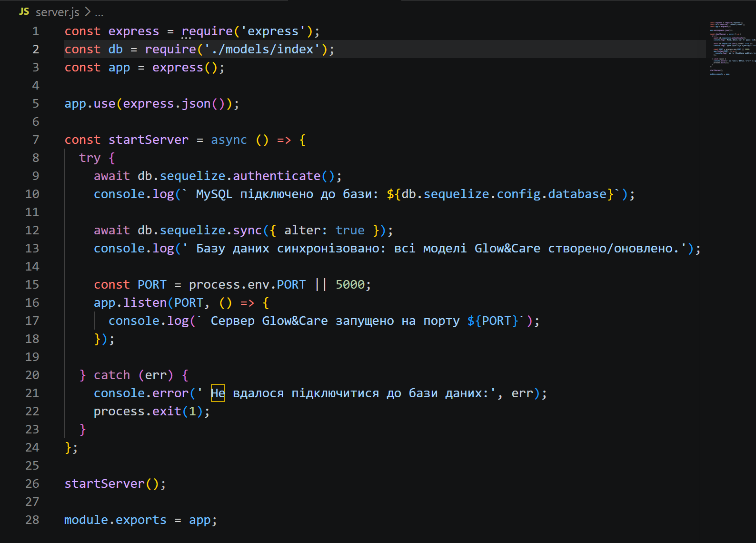This screenshot has width=756, height=543.
Task: Click line number 1 in the gutter
Action: click(36, 31)
